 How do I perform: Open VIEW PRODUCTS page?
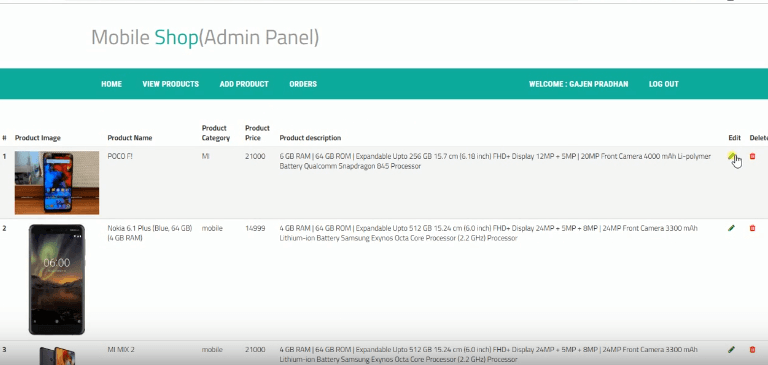pos(170,84)
